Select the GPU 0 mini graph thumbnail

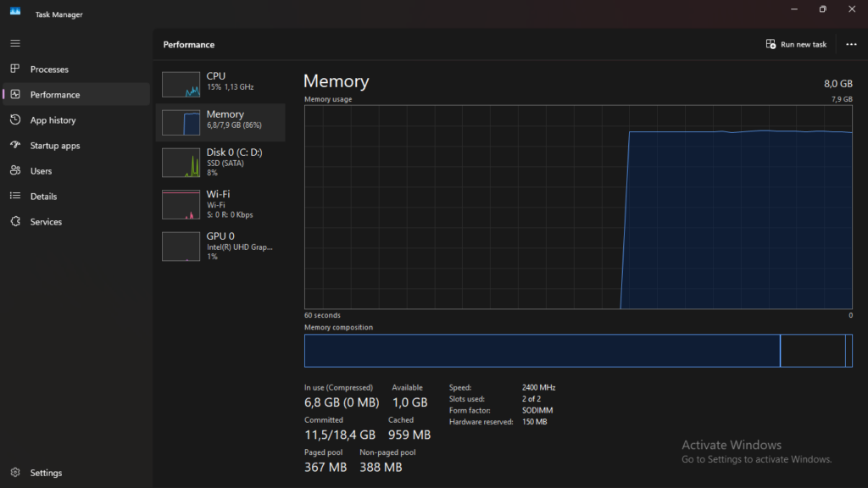click(x=181, y=247)
